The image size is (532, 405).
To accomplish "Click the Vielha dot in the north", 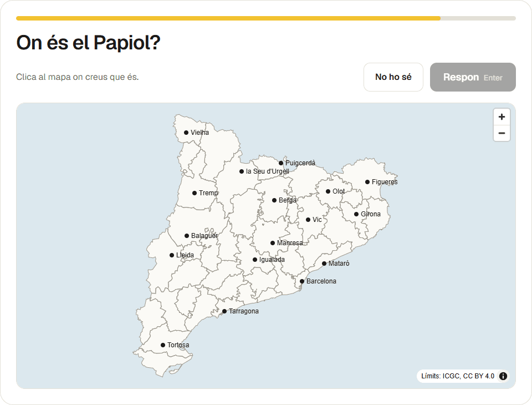I will (186, 133).
